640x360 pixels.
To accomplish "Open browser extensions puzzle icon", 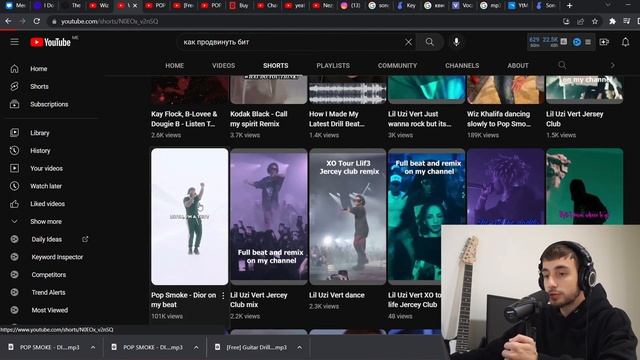I will click(x=612, y=21).
